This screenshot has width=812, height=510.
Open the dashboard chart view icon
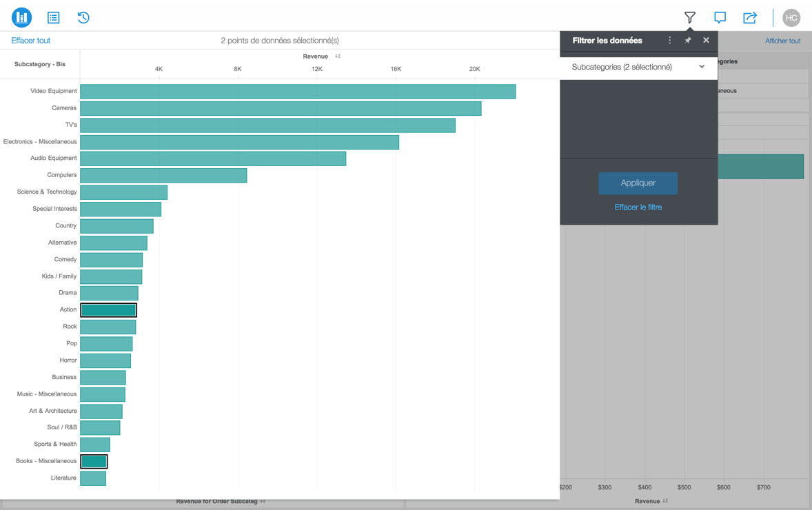(22, 18)
